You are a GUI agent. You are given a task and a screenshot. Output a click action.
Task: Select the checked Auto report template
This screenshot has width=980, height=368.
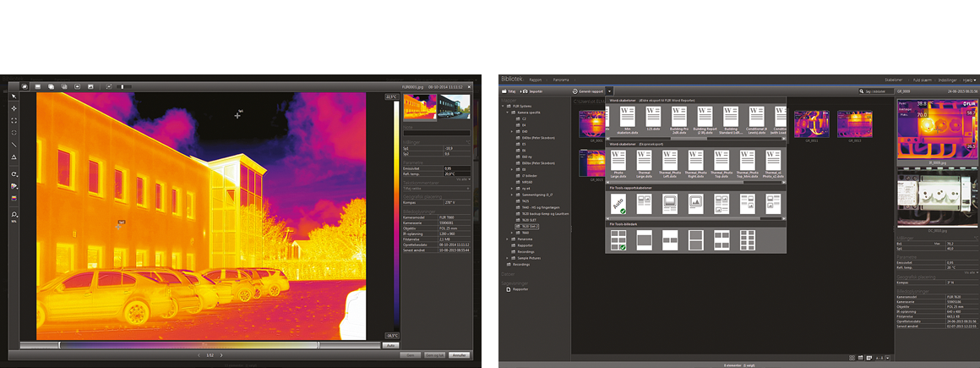coord(617,203)
